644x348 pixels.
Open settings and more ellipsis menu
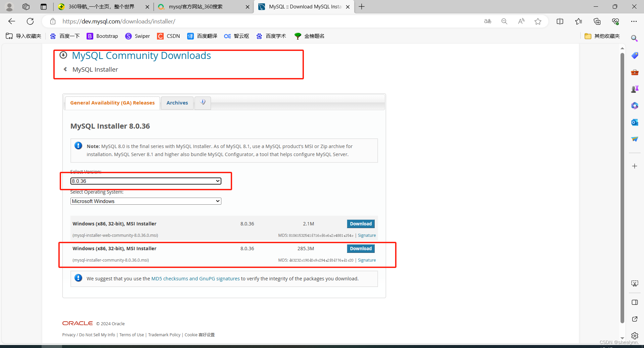(x=634, y=21)
